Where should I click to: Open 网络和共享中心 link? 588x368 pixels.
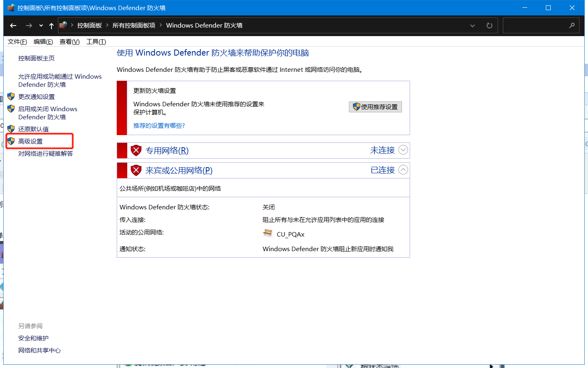click(40, 351)
